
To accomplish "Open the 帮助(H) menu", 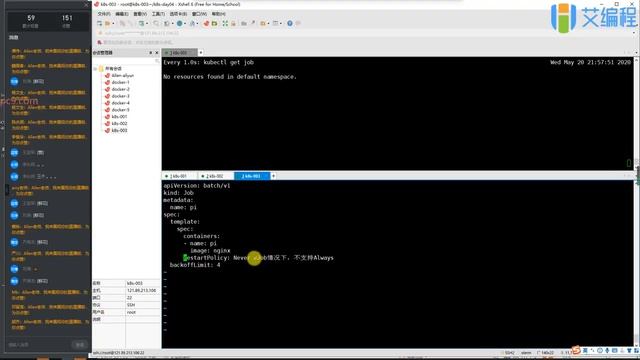I will tap(219, 14).
